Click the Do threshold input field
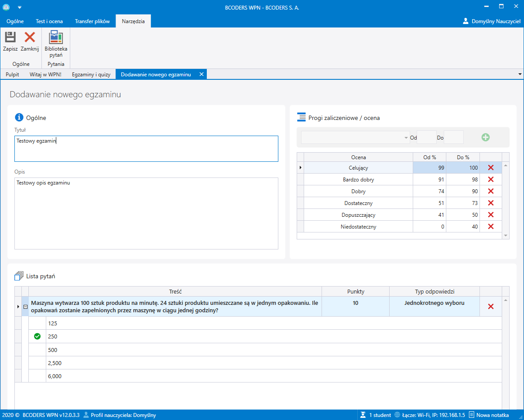This screenshot has width=524, height=420. click(454, 137)
